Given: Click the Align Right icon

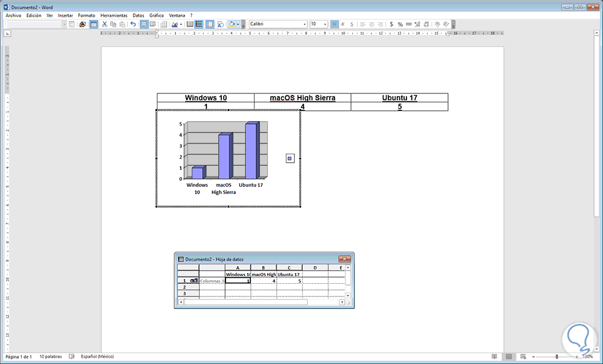Looking at the screenshot, I should tap(380, 24).
